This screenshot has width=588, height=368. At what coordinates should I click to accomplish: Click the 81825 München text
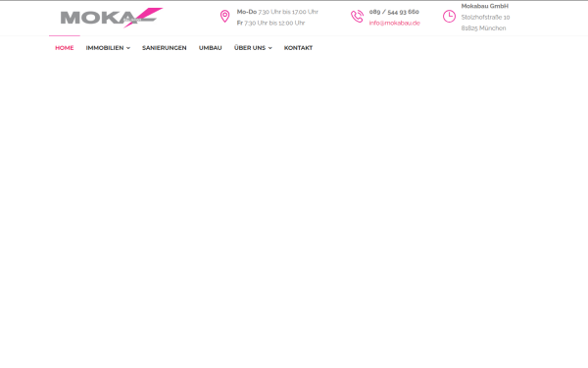coord(483,28)
